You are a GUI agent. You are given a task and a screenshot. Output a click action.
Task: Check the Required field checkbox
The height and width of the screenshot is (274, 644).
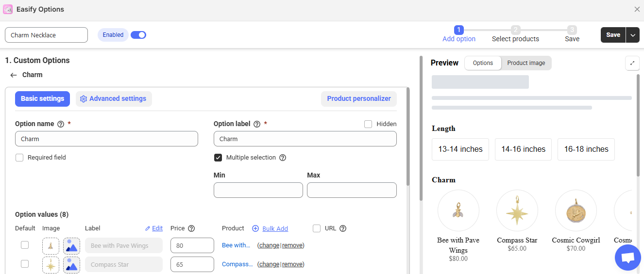tap(19, 158)
